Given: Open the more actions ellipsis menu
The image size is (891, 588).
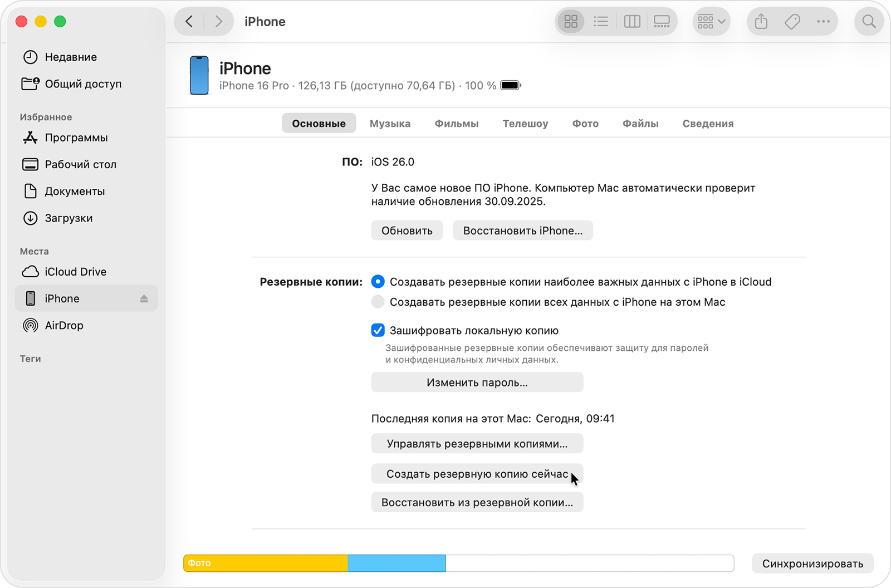Looking at the screenshot, I should click(823, 22).
